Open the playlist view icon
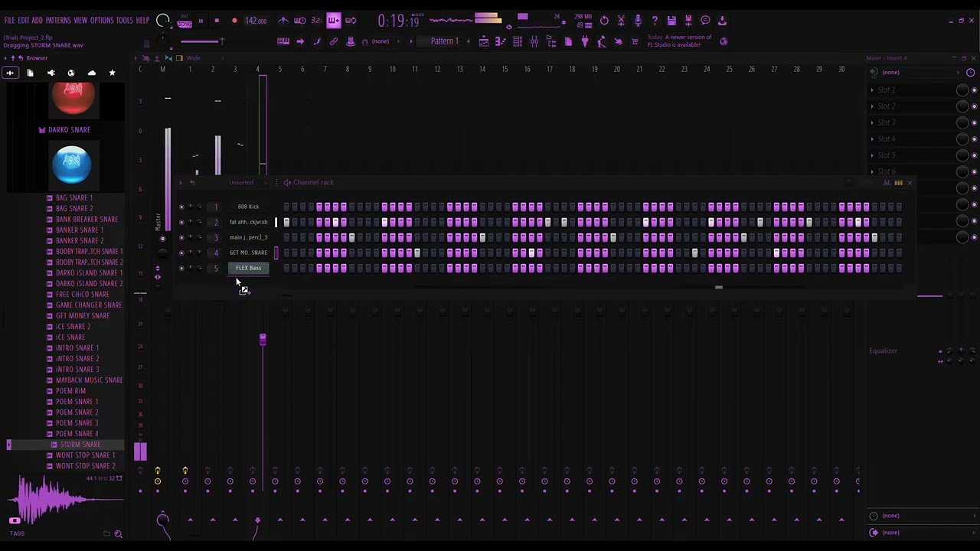The image size is (980, 551). (484, 41)
